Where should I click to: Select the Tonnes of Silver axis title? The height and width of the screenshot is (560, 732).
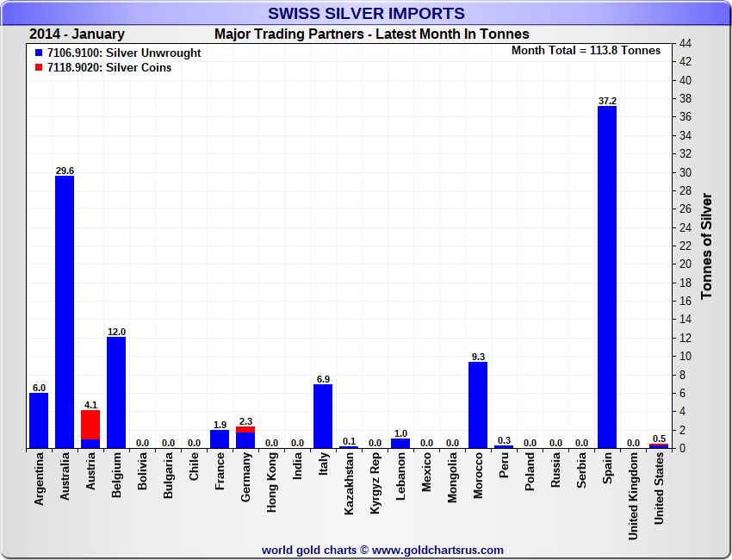[x=707, y=246]
